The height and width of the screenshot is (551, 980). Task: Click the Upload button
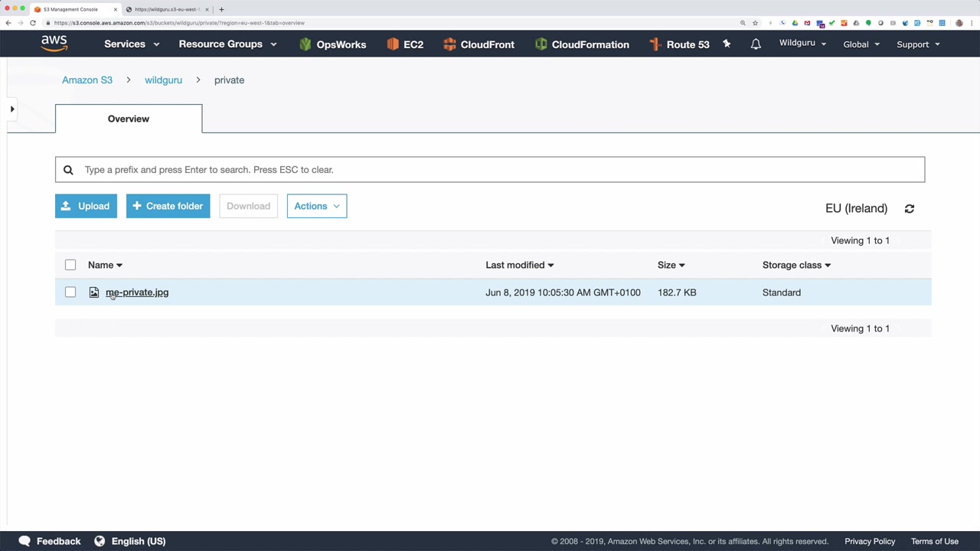tap(86, 206)
